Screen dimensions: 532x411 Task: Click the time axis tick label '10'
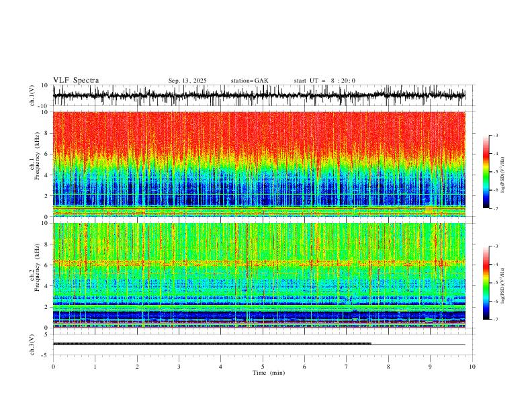[x=472, y=367]
